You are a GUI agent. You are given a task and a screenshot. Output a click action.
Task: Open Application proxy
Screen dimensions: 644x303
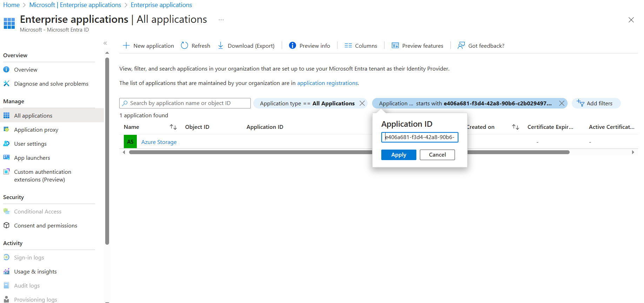[x=36, y=130]
